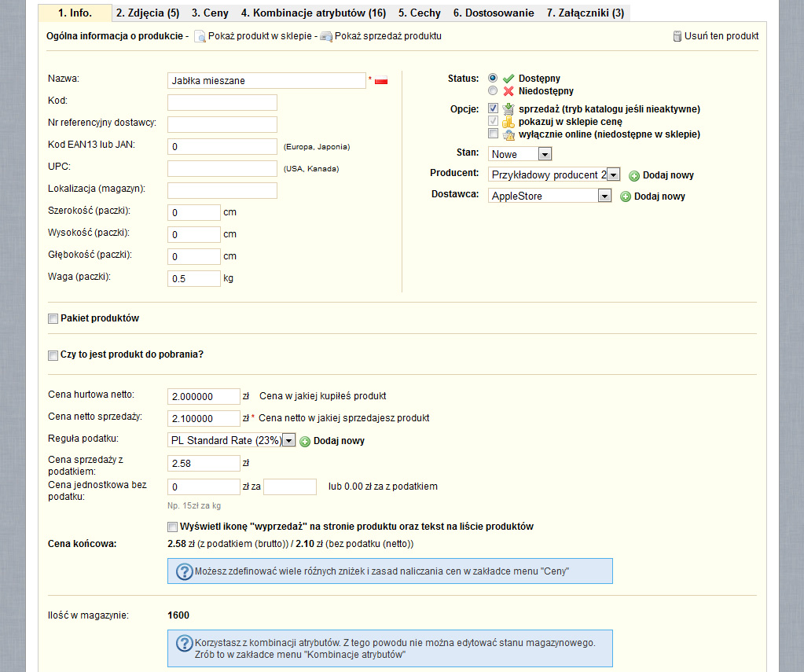Open the 7. Załączniki (3) tab
The width and height of the screenshot is (804, 672).
point(585,13)
